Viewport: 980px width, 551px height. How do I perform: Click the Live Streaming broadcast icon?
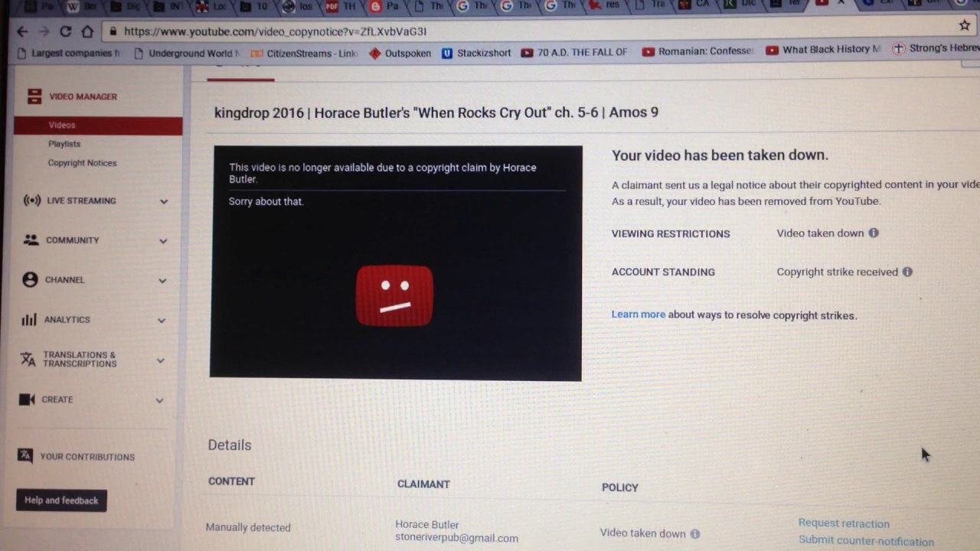click(x=31, y=201)
